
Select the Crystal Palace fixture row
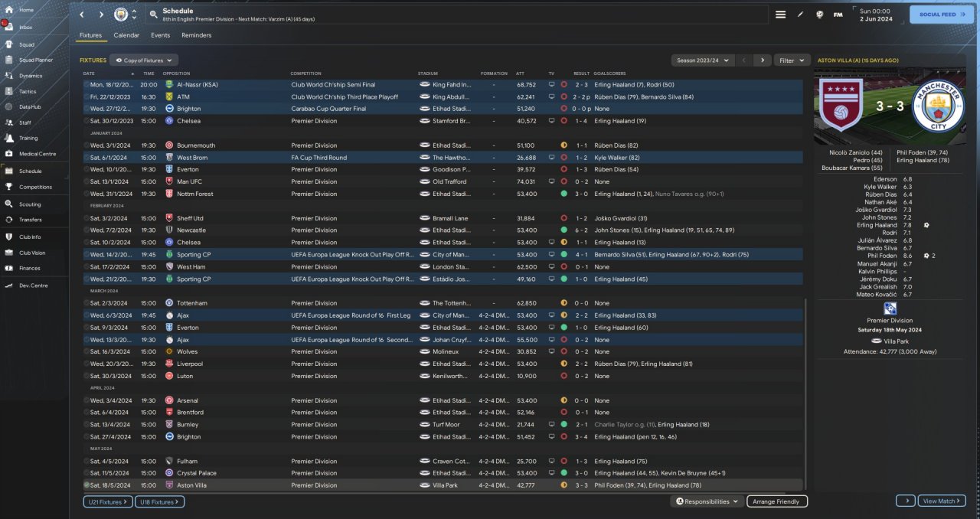tap(443, 473)
